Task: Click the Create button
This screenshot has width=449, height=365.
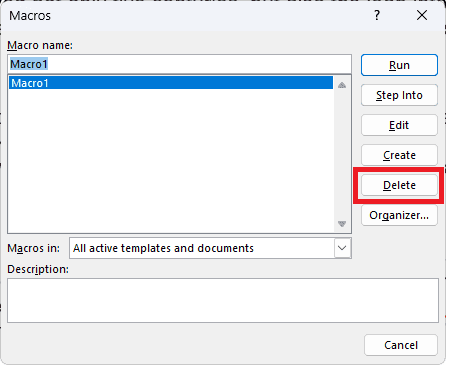Action: (399, 155)
